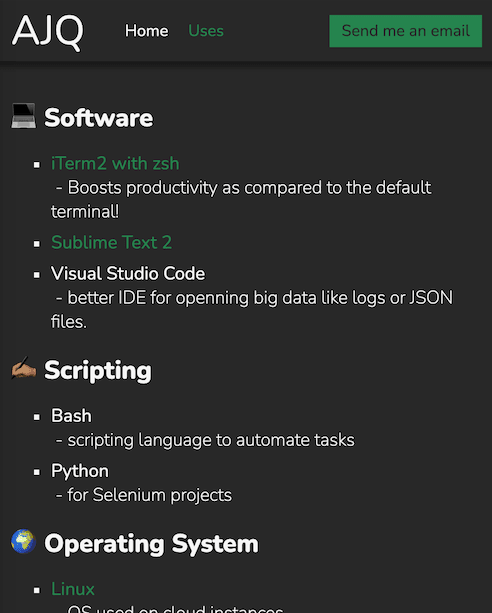The height and width of the screenshot is (613, 492).
Task: Click the bullet marker beside iTerm2
Action: pos(37,165)
